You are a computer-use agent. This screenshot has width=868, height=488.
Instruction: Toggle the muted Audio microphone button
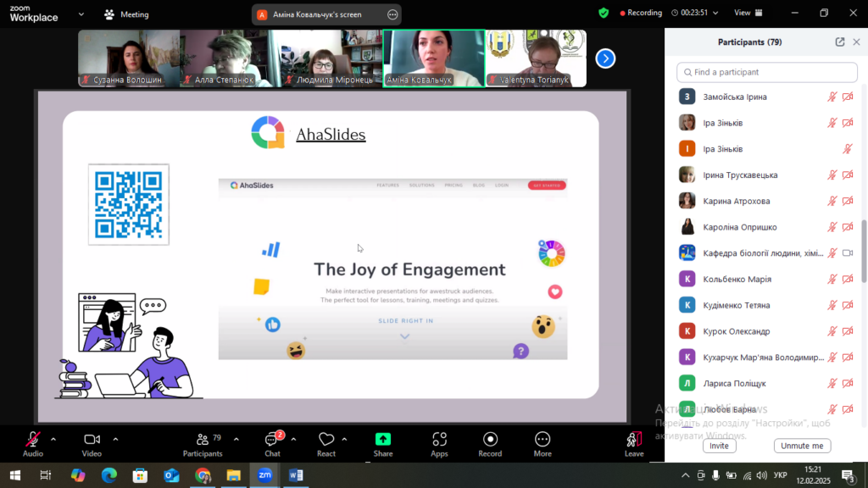pos(33,440)
